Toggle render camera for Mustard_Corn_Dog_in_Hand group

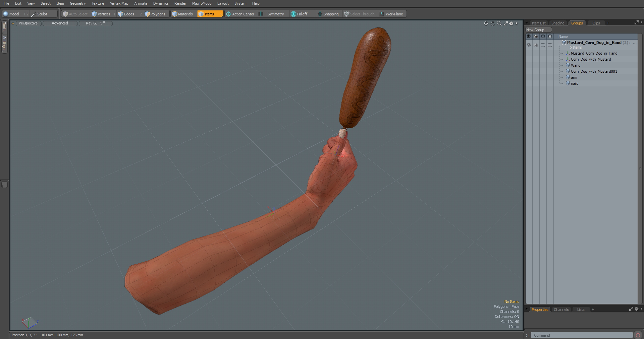click(536, 45)
